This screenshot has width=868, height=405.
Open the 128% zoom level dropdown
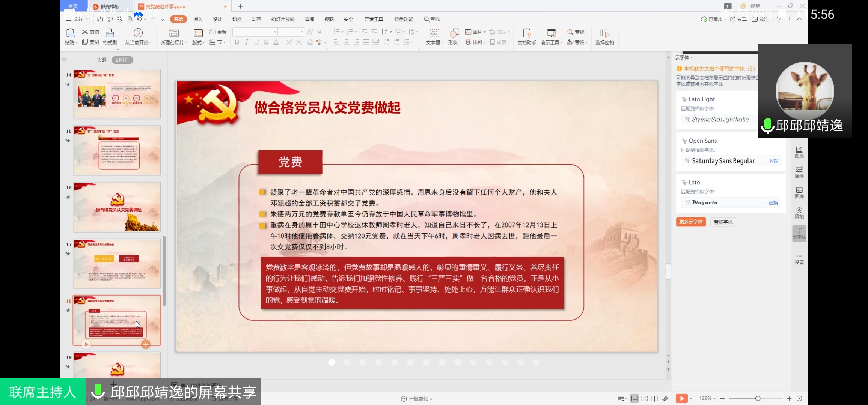point(707,398)
